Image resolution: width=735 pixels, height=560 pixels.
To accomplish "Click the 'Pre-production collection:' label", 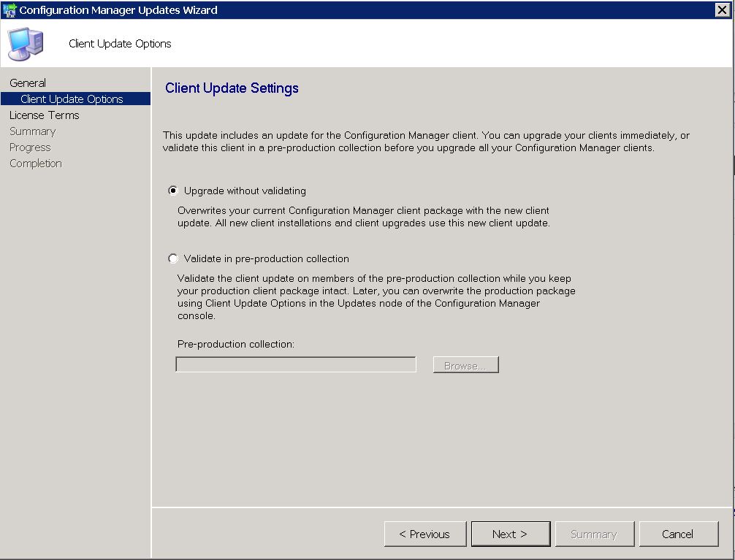I will coord(236,344).
